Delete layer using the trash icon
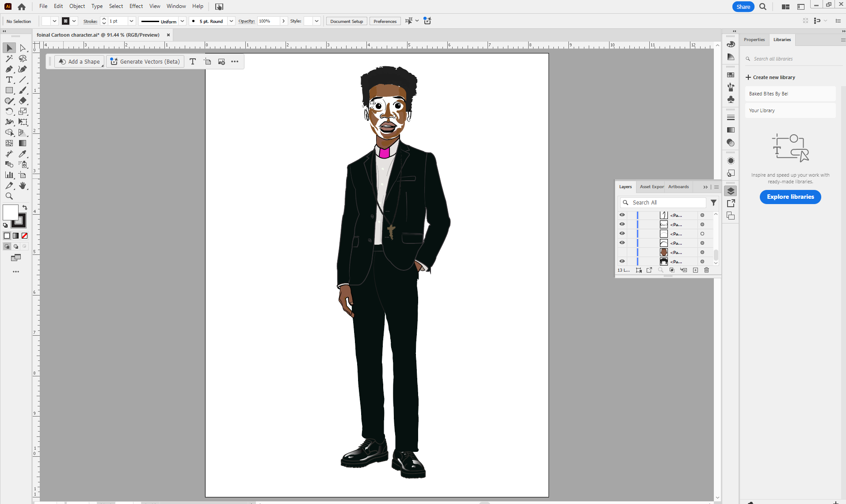The image size is (846, 504). [x=706, y=270]
